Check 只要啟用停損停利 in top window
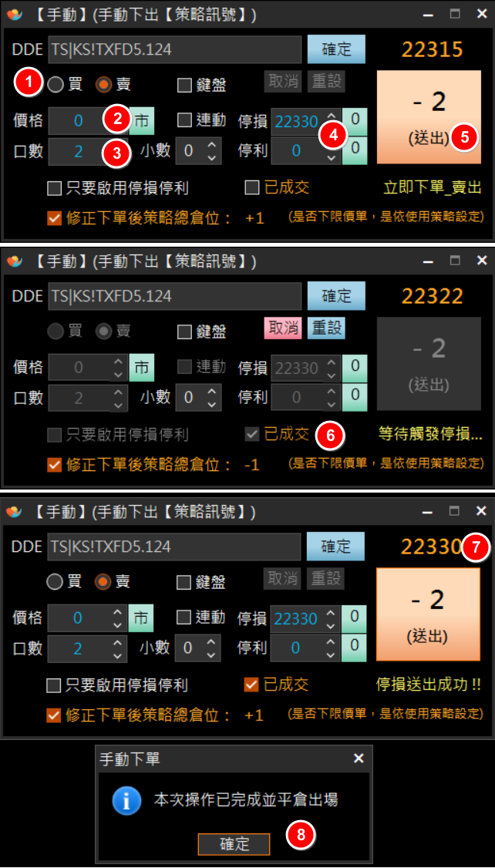 point(54,188)
